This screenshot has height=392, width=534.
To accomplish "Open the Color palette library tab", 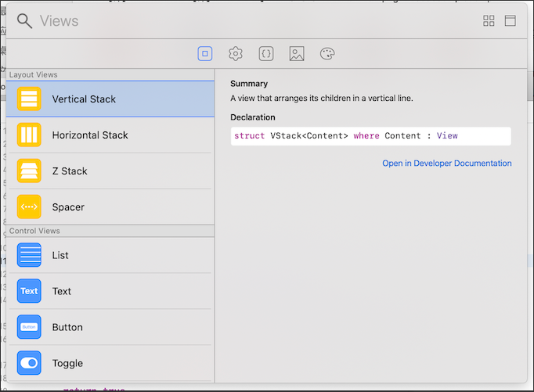I will tap(327, 54).
